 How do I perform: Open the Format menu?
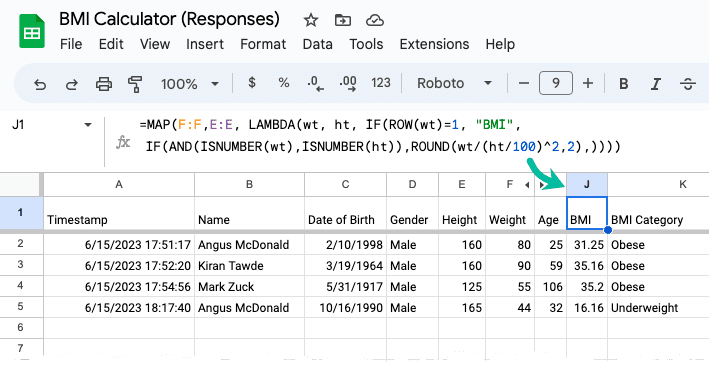pos(263,44)
